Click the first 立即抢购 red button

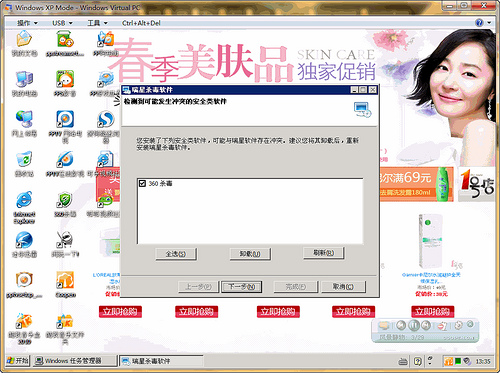point(120,312)
